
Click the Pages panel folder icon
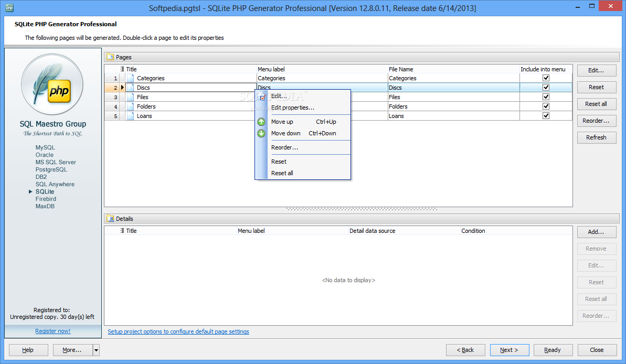pos(110,57)
